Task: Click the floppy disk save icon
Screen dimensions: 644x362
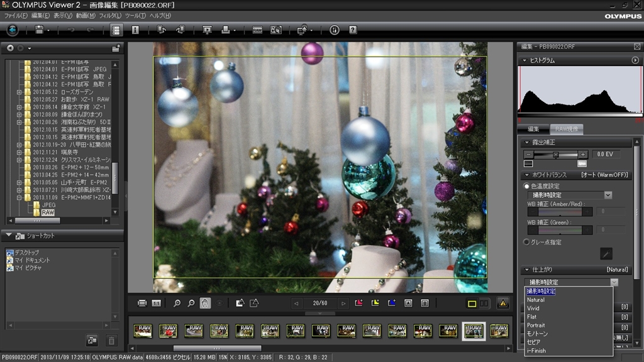Action: [39, 30]
